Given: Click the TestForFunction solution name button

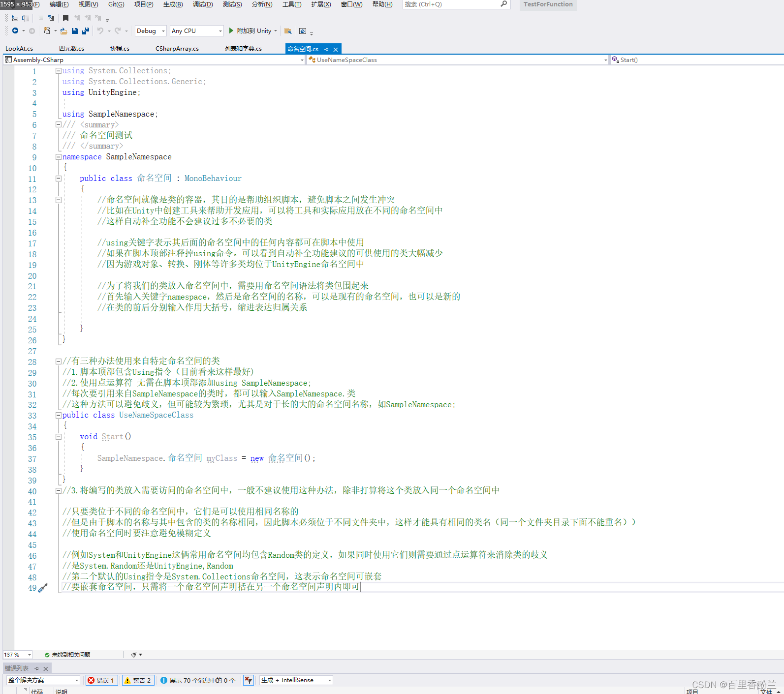Looking at the screenshot, I should click(548, 4).
